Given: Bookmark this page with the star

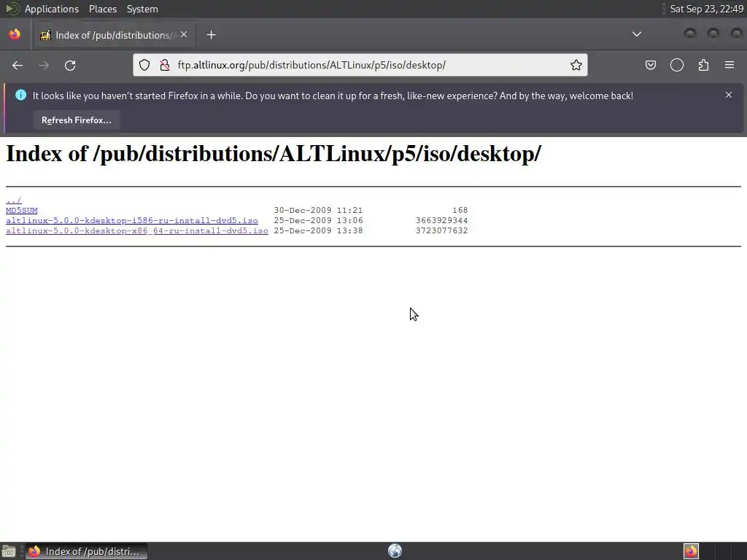Looking at the screenshot, I should [x=576, y=65].
